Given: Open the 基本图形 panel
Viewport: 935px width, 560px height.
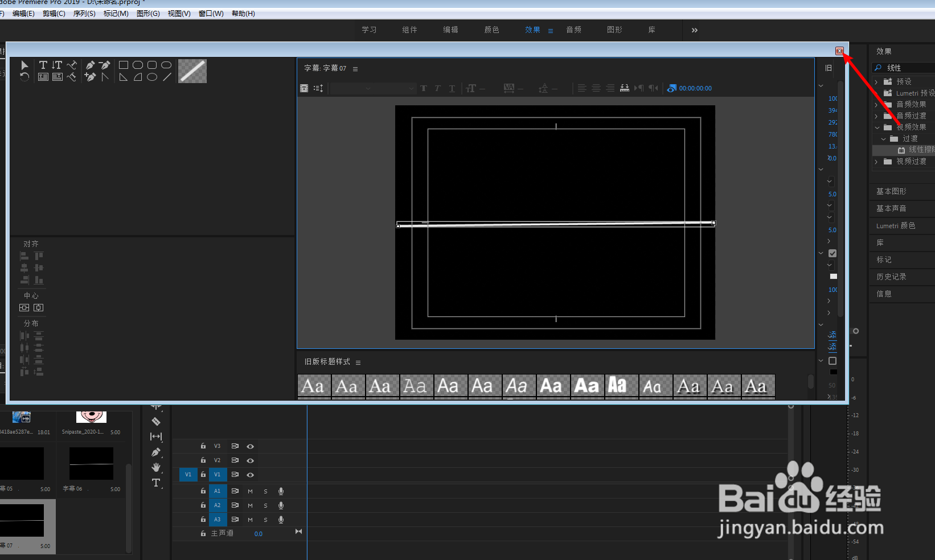Looking at the screenshot, I should pyautogui.click(x=891, y=191).
